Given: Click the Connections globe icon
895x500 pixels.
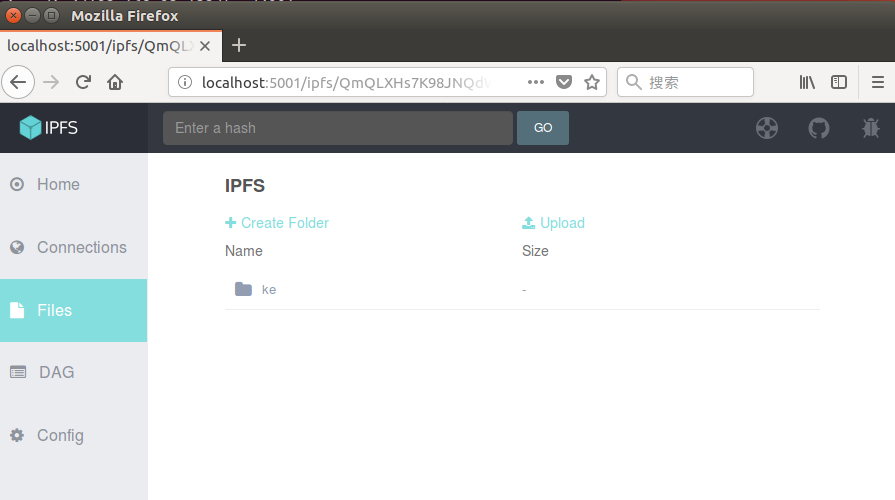Looking at the screenshot, I should point(17,247).
